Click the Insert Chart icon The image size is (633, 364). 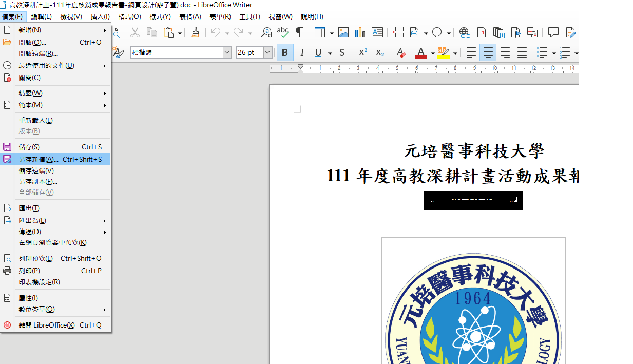[x=360, y=33]
